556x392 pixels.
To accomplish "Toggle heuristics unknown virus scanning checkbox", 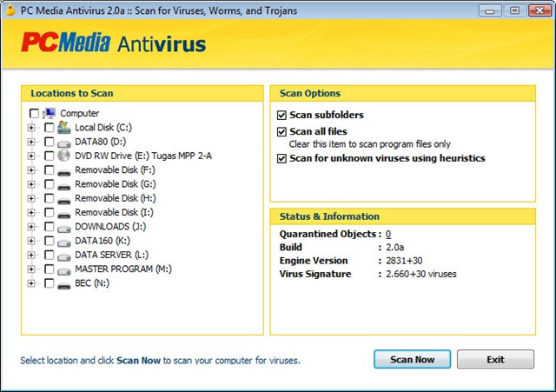I will point(281,158).
